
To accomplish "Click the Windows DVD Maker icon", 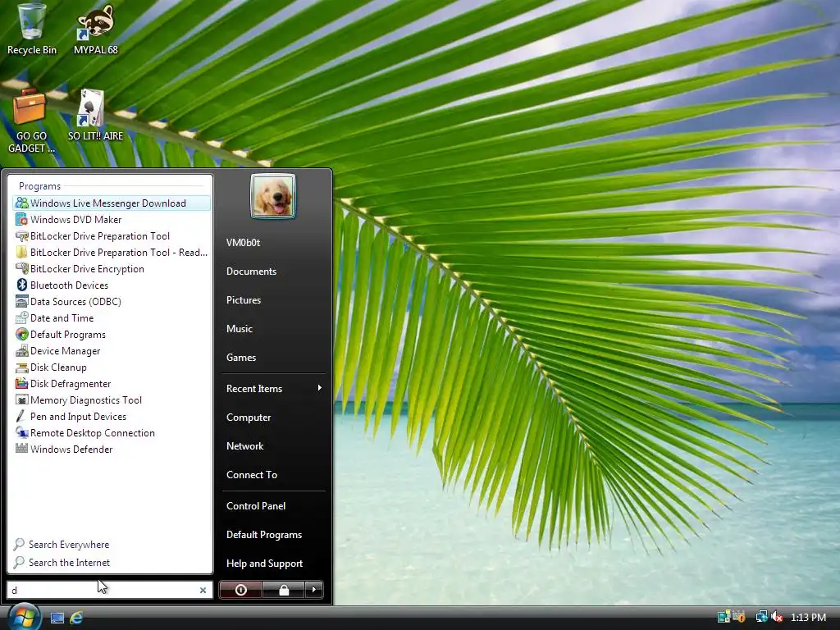I will [21, 219].
